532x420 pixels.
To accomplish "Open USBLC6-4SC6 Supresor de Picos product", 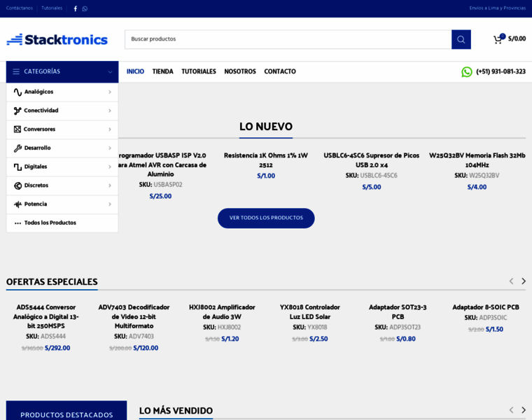I will 372,160.
